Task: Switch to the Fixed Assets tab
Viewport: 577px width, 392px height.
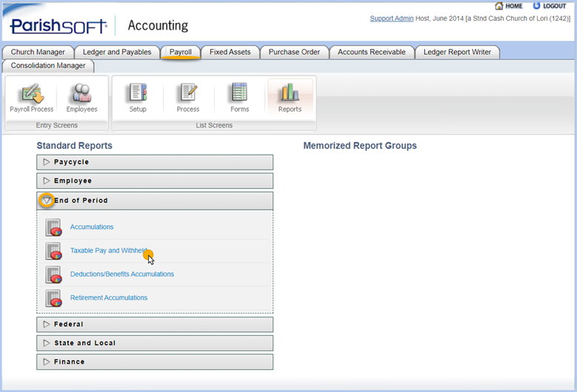Action: (230, 53)
